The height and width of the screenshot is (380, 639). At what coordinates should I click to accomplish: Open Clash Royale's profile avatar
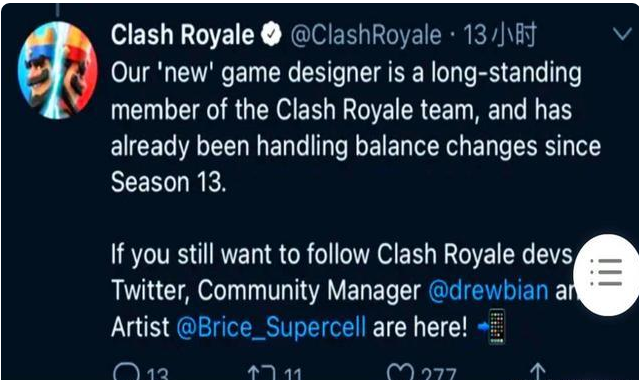click(x=57, y=71)
